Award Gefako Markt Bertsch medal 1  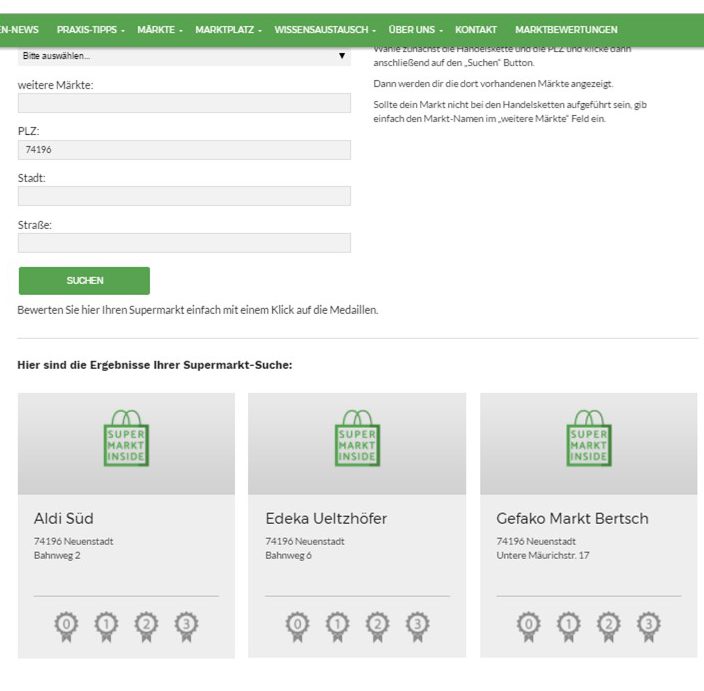(569, 626)
